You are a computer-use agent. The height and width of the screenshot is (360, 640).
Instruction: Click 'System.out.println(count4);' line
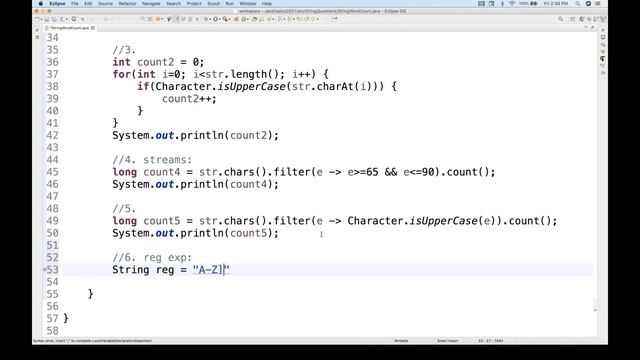[196, 184]
